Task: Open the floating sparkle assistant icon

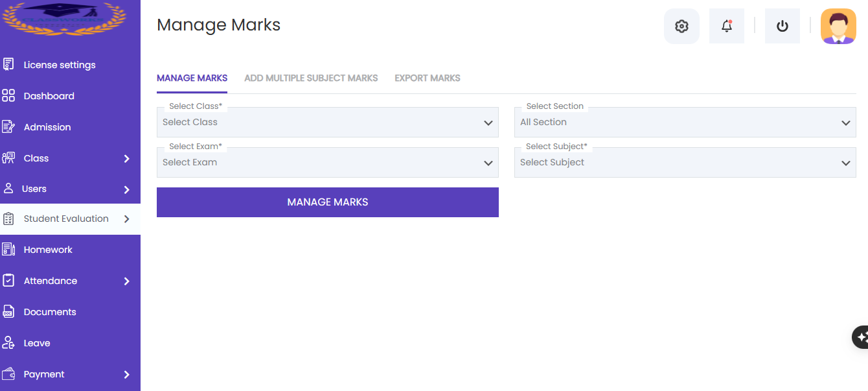Action: [x=861, y=337]
